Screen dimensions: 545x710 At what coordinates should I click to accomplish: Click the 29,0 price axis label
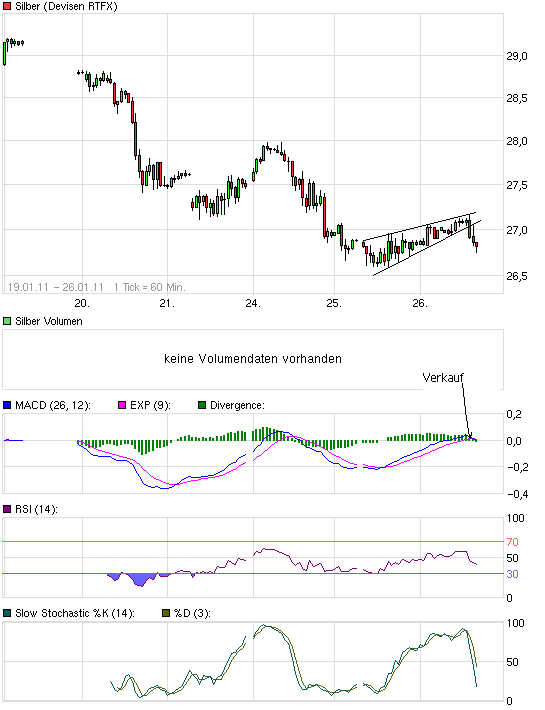[517, 57]
